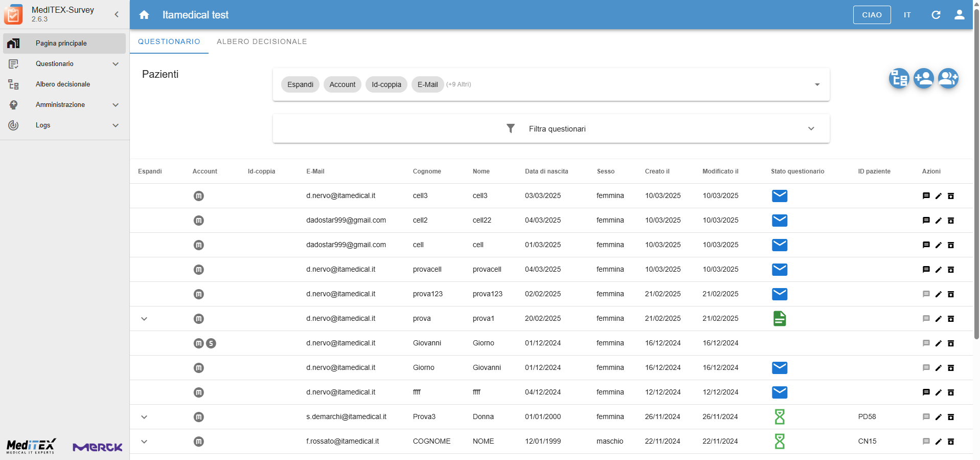Viewport: 980px width, 460px height.
Task: Edit the cell3 patient with pencil icon
Action: [x=938, y=196]
